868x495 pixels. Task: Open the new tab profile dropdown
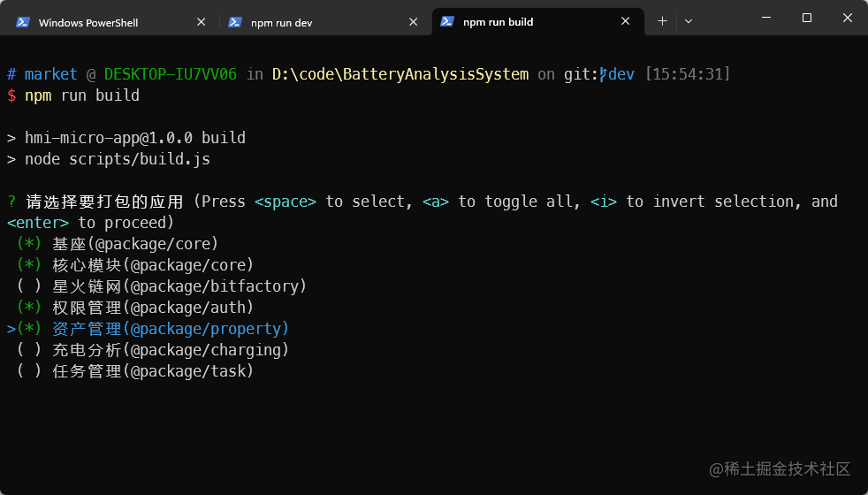point(689,21)
